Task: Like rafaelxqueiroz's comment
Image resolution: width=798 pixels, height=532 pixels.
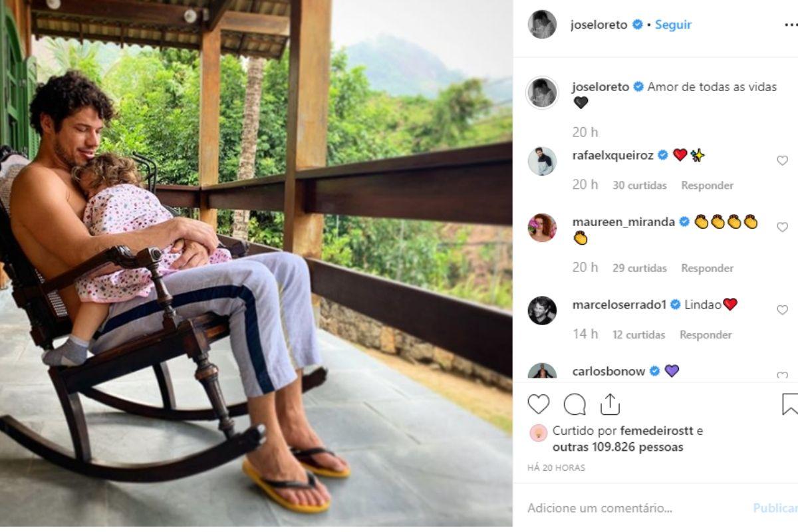Action: (x=782, y=160)
